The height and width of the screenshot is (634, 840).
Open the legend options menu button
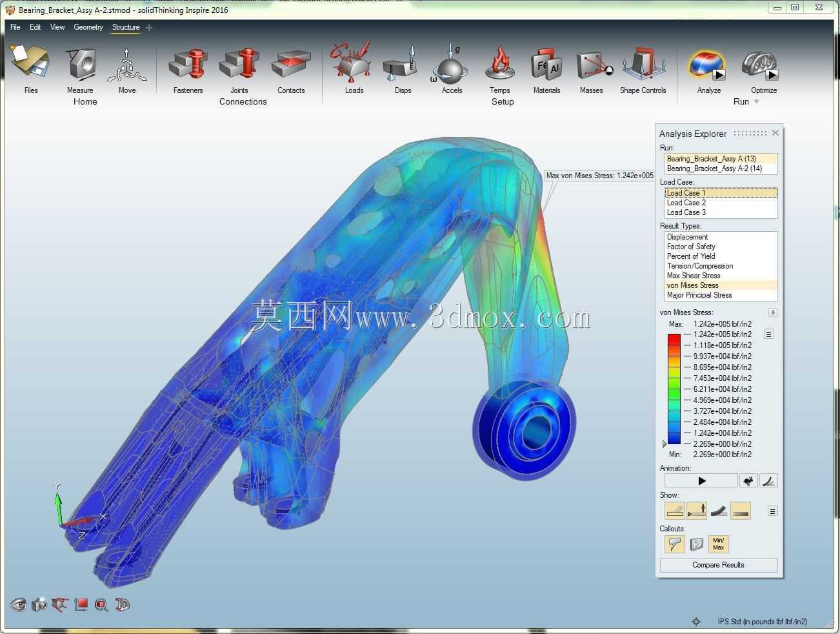768,334
